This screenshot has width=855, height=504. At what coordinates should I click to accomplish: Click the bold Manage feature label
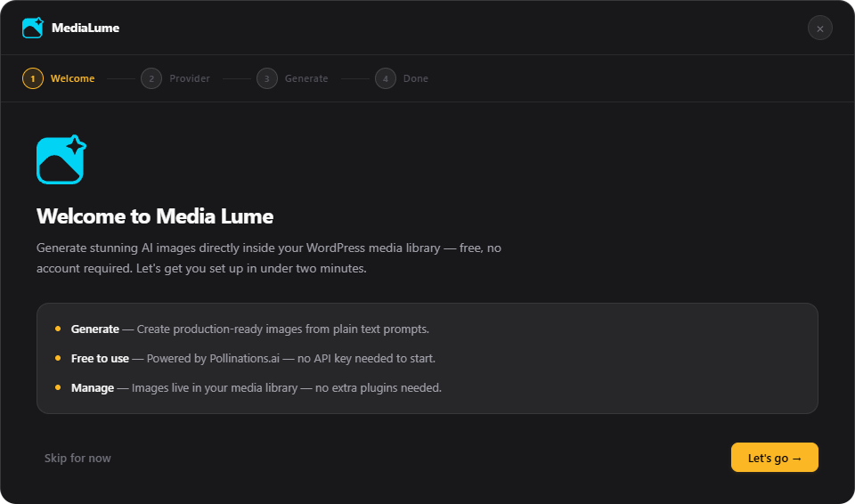[92, 388]
